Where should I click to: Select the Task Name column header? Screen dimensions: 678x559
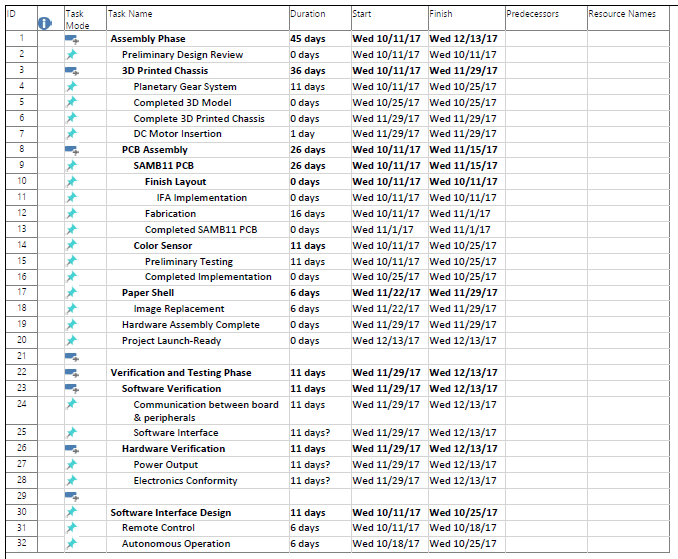tap(198, 18)
